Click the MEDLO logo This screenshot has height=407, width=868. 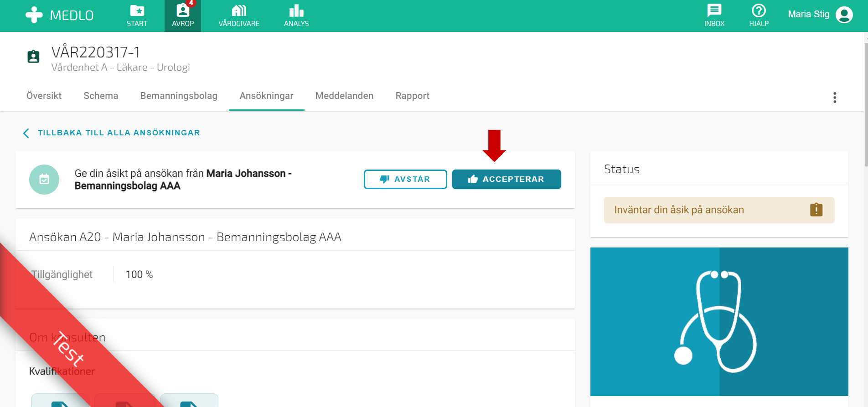[x=59, y=15]
